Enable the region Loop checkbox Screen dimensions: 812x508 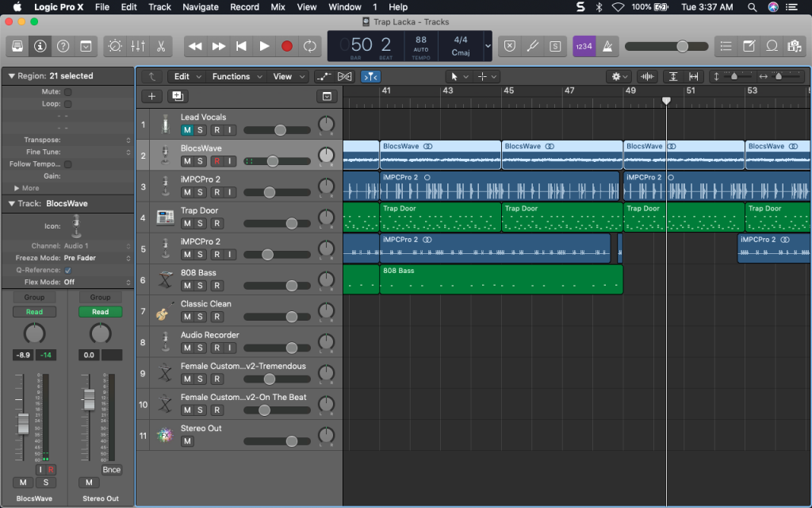tap(68, 104)
